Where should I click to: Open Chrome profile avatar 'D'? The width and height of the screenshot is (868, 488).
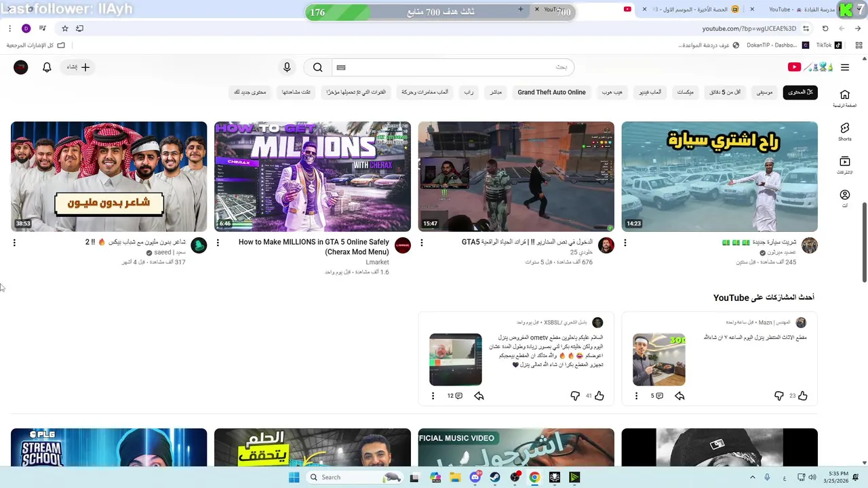[x=26, y=28]
